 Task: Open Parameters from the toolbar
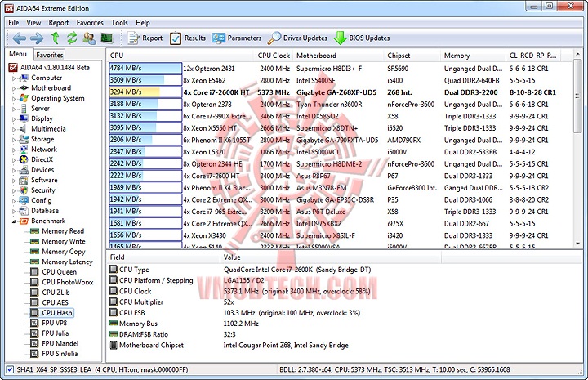click(x=237, y=38)
